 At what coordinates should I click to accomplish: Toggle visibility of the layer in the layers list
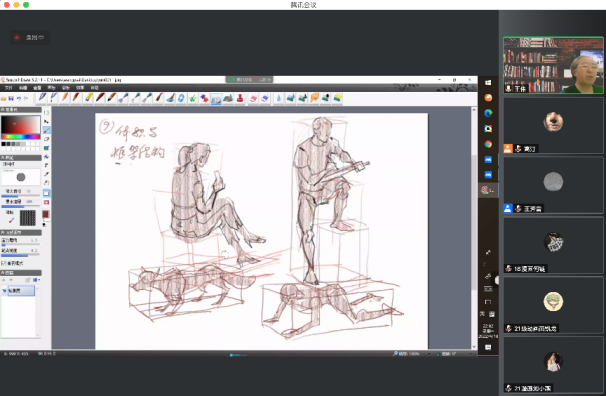(4, 291)
